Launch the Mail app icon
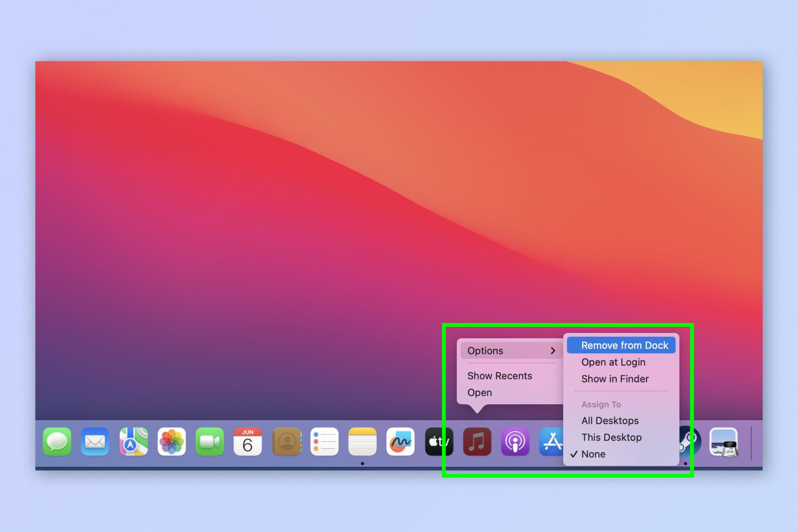Viewport: 798px width, 532px height. [95, 442]
